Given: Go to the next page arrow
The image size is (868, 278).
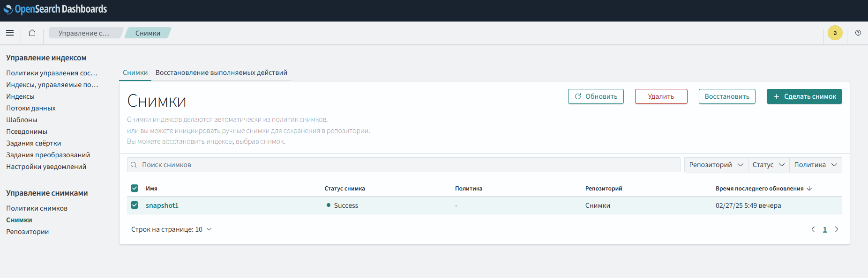Looking at the screenshot, I should (x=837, y=229).
